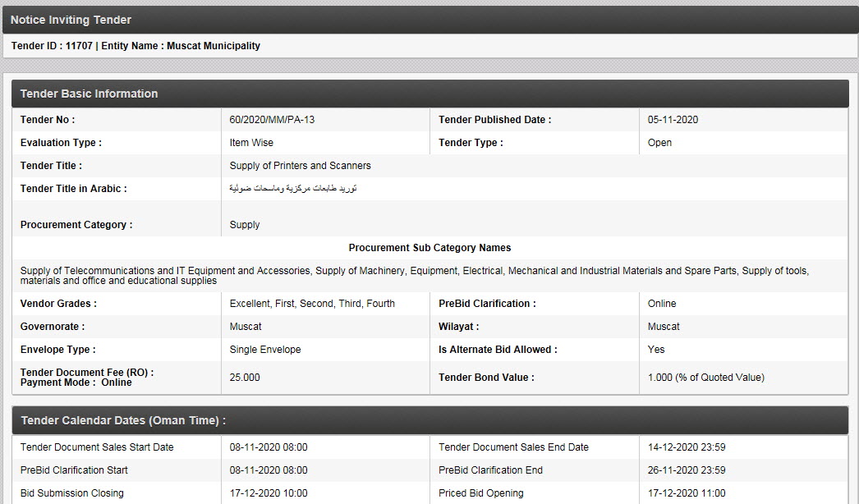Click the procurement sub category description paragraph
Viewport: 859px width, 504px height.
414,276
